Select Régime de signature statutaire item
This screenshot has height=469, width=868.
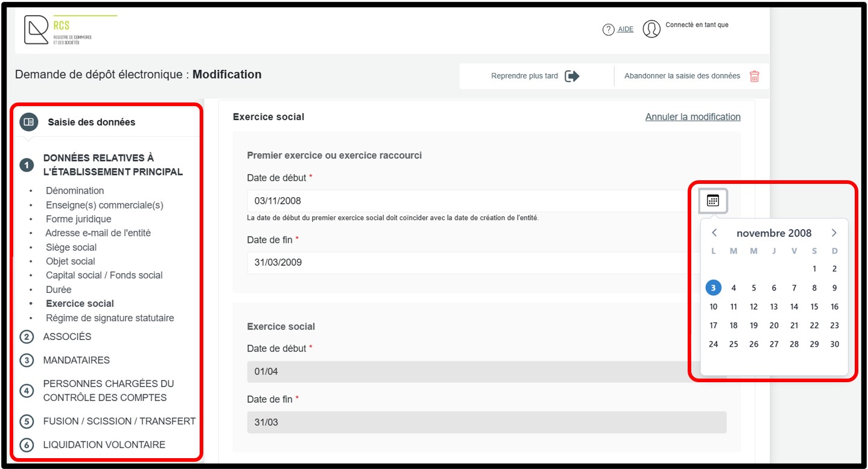110,318
